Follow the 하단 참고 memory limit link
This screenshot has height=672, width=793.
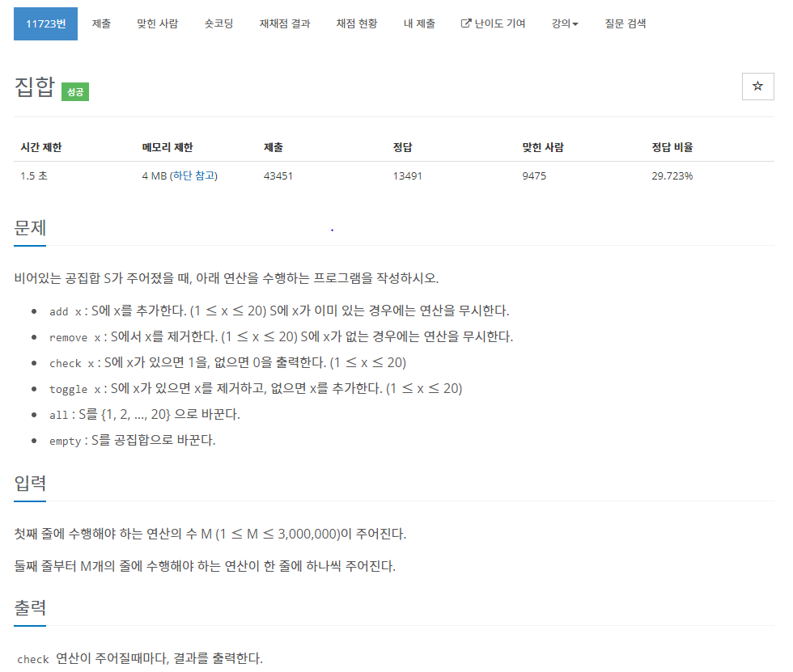point(193,175)
